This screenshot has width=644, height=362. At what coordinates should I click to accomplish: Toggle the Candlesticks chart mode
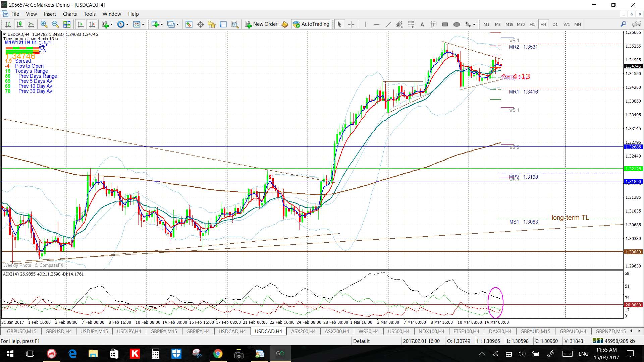click(19, 24)
